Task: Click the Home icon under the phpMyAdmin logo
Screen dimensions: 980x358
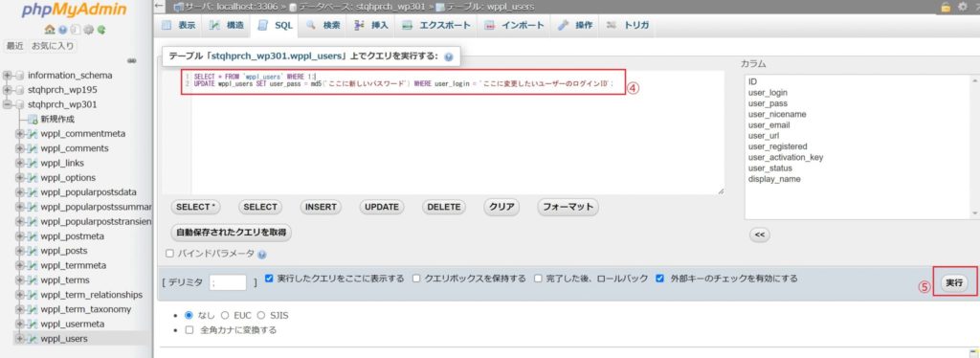Action: [x=49, y=30]
